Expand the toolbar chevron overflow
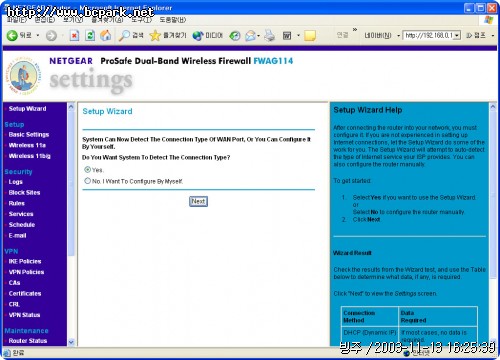 tap(355, 30)
